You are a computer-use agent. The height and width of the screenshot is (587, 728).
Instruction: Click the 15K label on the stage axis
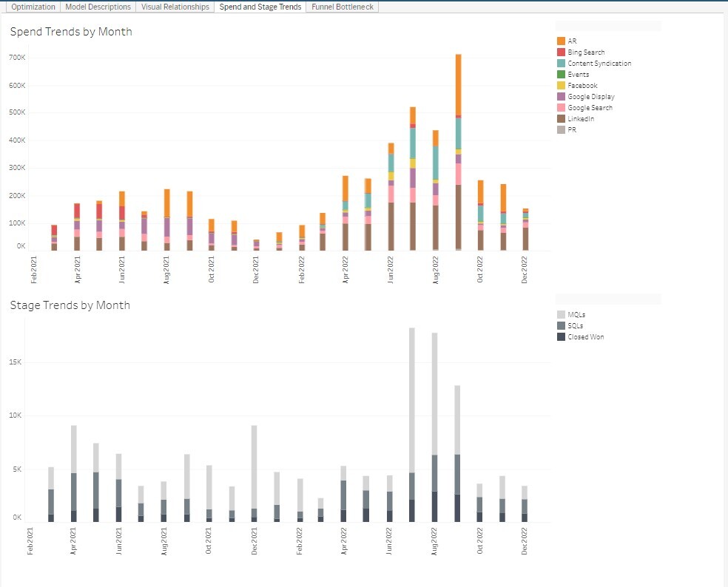click(16, 362)
